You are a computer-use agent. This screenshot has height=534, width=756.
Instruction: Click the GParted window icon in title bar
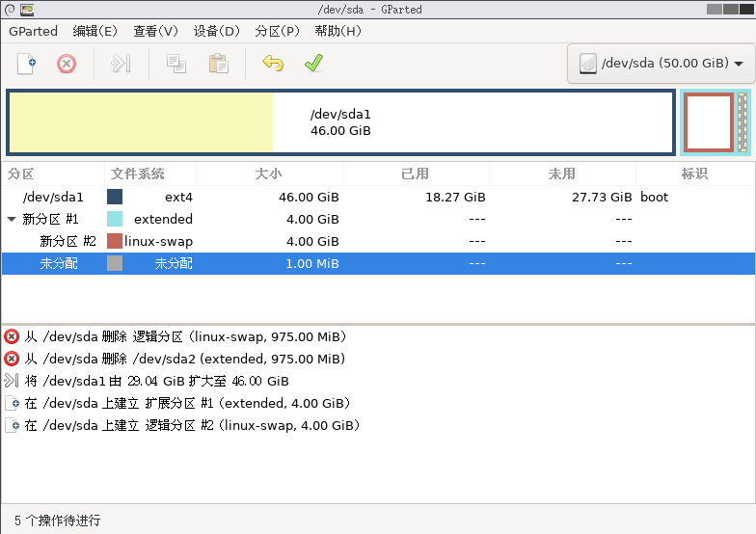tap(27, 10)
